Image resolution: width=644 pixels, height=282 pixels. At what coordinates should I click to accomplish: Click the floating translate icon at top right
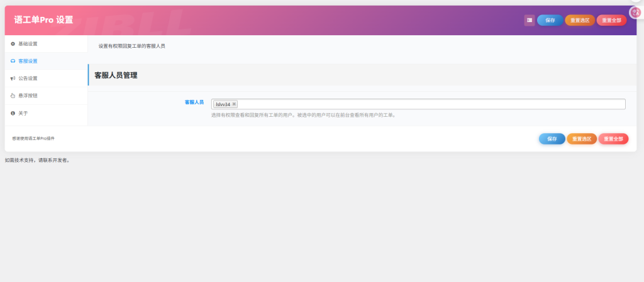635,12
